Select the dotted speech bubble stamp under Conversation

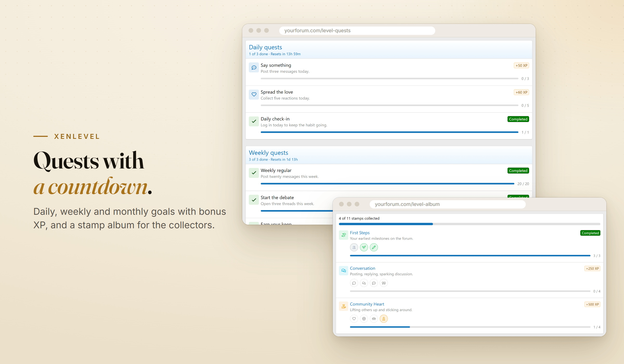click(374, 283)
